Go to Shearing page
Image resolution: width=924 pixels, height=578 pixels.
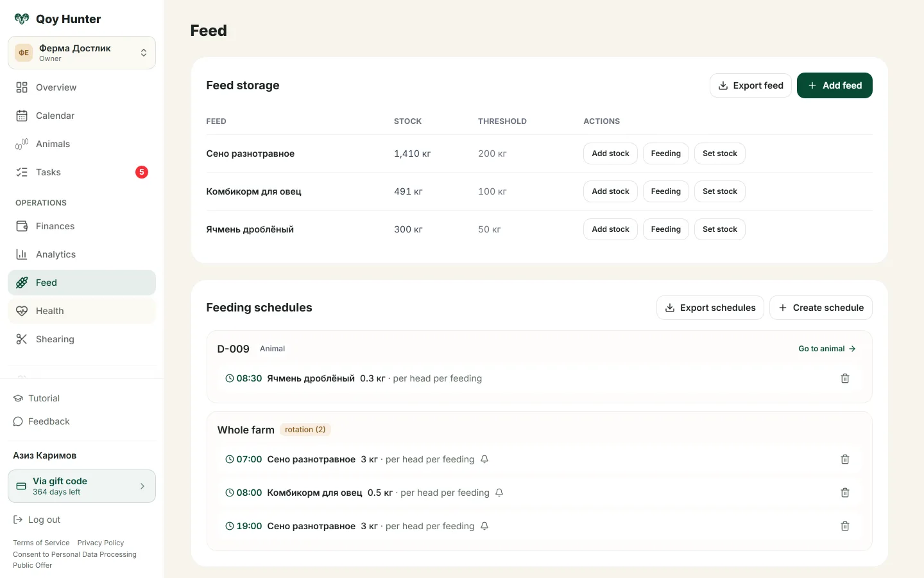81,339
